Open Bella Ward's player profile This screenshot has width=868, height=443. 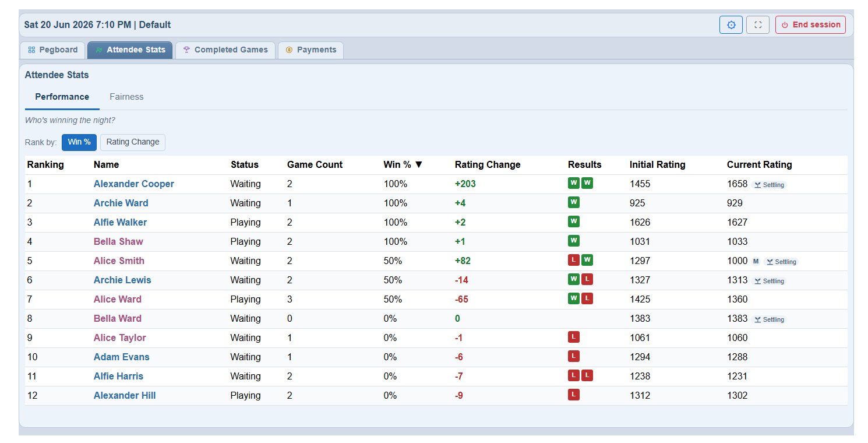point(118,319)
